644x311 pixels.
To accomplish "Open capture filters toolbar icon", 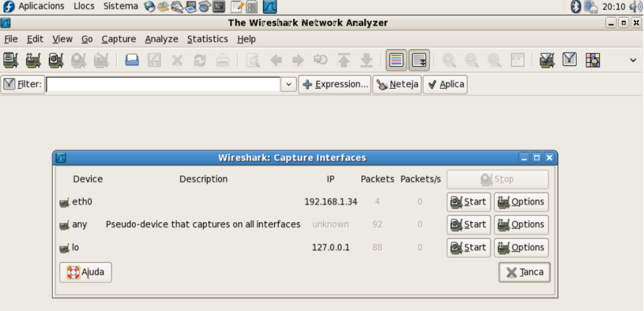I will pyautogui.click(x=547, y=60).
